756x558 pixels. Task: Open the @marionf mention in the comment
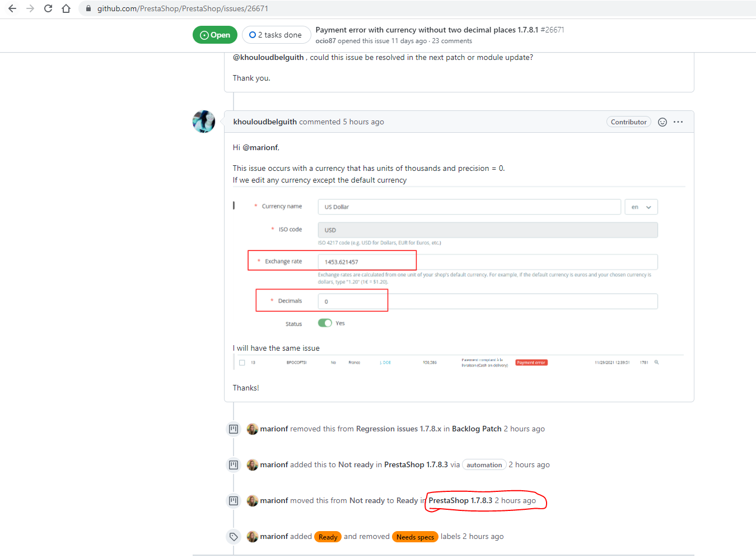point(260,147)
